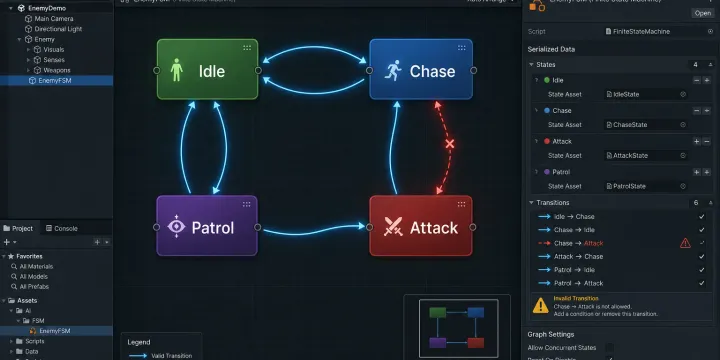Expand the Visuals object

pos(28,50)
